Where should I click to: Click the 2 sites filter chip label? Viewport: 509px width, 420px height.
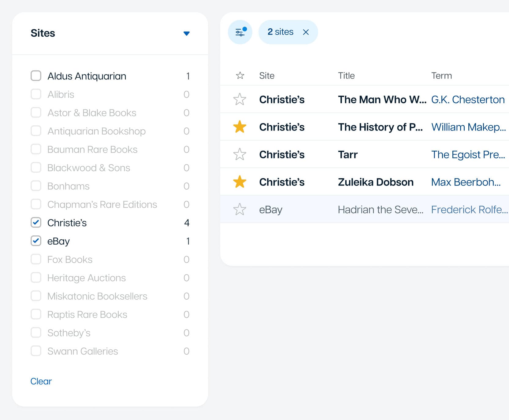(281, 32)
